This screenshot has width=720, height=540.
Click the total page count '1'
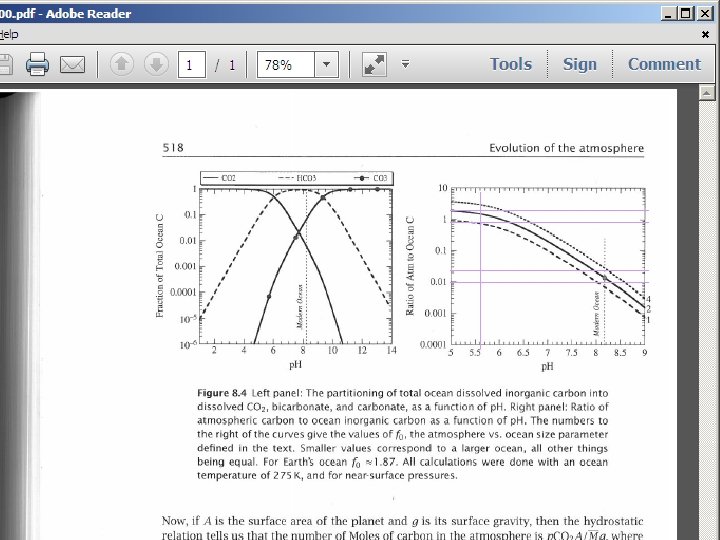point(232,65)
